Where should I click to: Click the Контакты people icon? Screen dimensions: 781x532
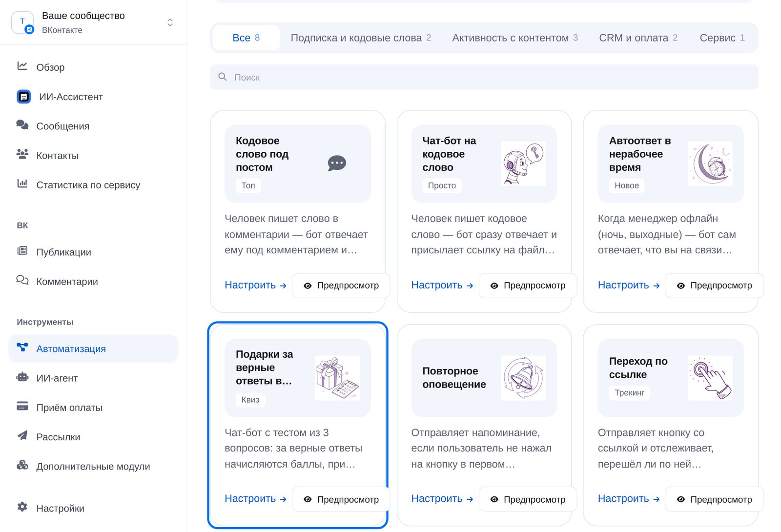tap(22, 154)
